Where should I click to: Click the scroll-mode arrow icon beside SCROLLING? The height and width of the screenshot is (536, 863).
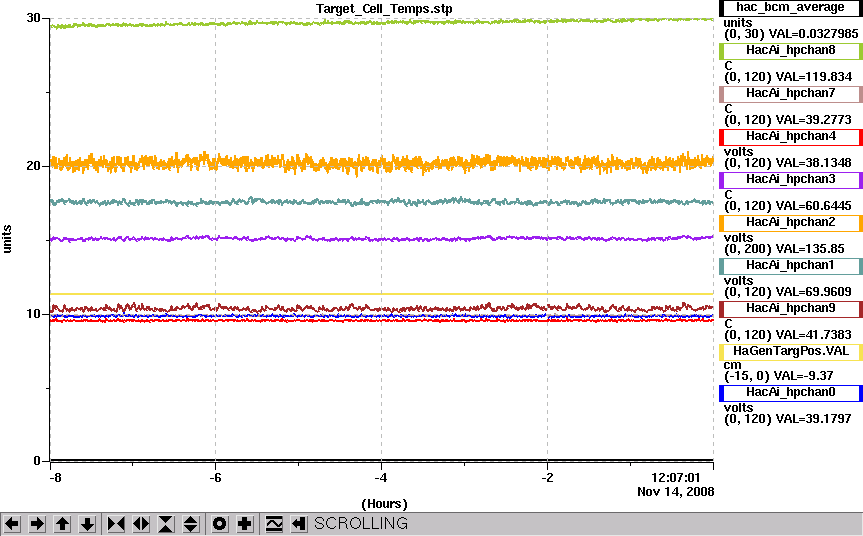click(298, 523)
